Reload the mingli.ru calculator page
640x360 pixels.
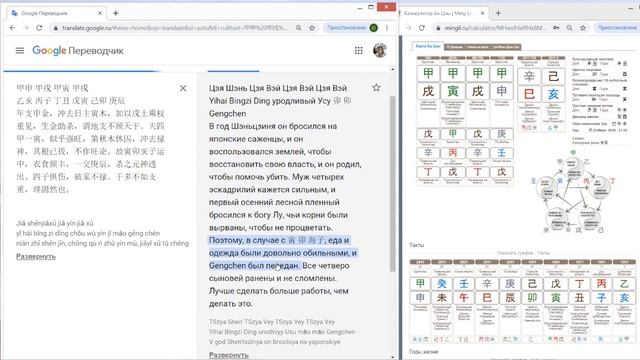(x=422, y=28)
